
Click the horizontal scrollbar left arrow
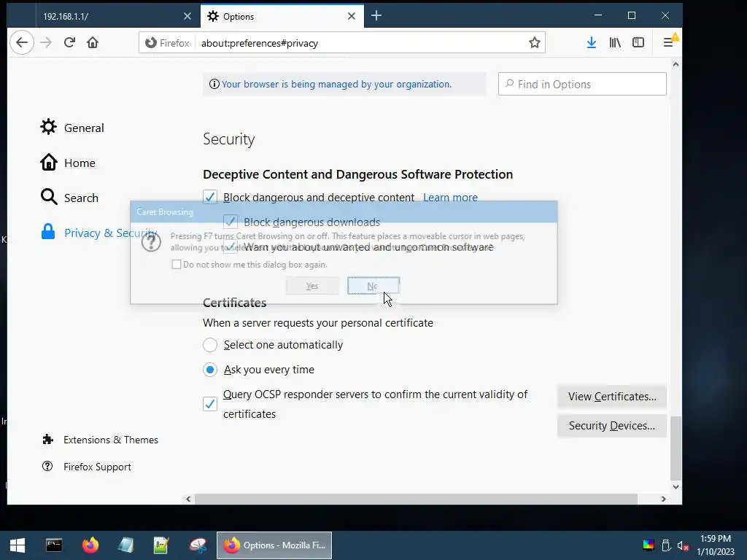188,499
